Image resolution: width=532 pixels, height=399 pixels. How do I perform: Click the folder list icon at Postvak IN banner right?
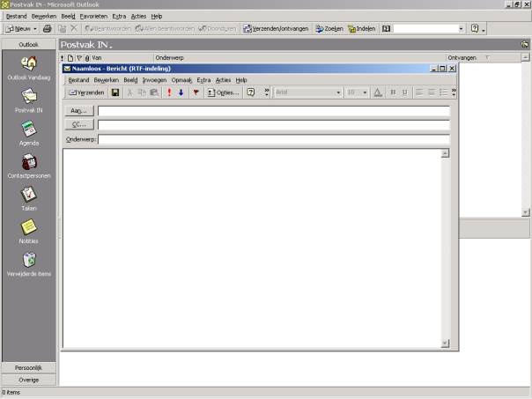tap(525, 45)
